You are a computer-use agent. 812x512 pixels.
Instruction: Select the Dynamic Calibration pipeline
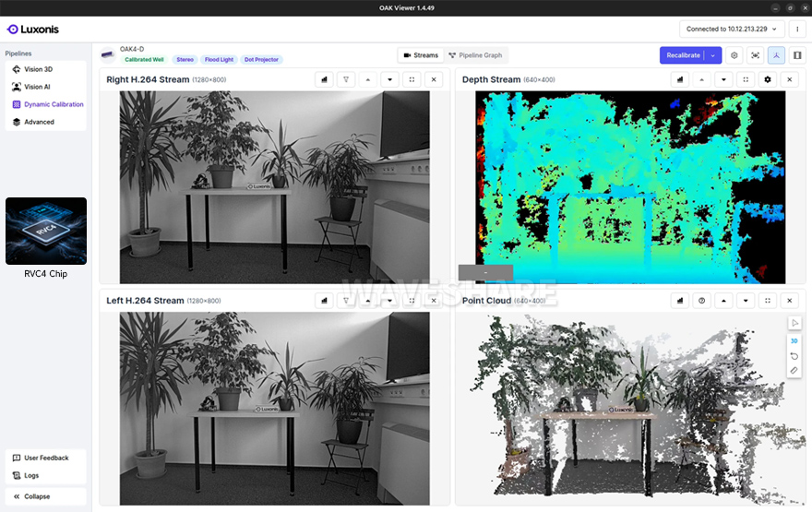coord(45,104)
